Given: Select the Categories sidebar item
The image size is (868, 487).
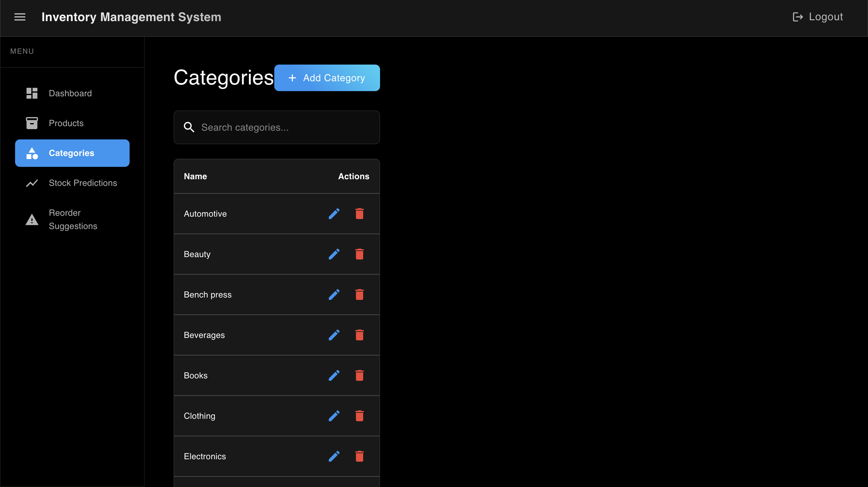Looking at the screenshot, I should coord(72,153).
